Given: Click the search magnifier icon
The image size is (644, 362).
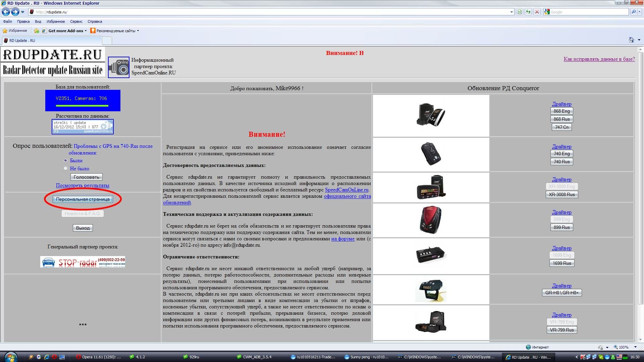Looking at the screenshot, I should (633, 12).
